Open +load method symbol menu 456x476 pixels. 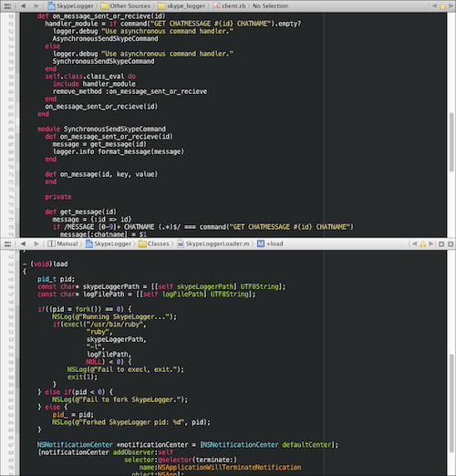pyautogui.click(x=270, y=243)
